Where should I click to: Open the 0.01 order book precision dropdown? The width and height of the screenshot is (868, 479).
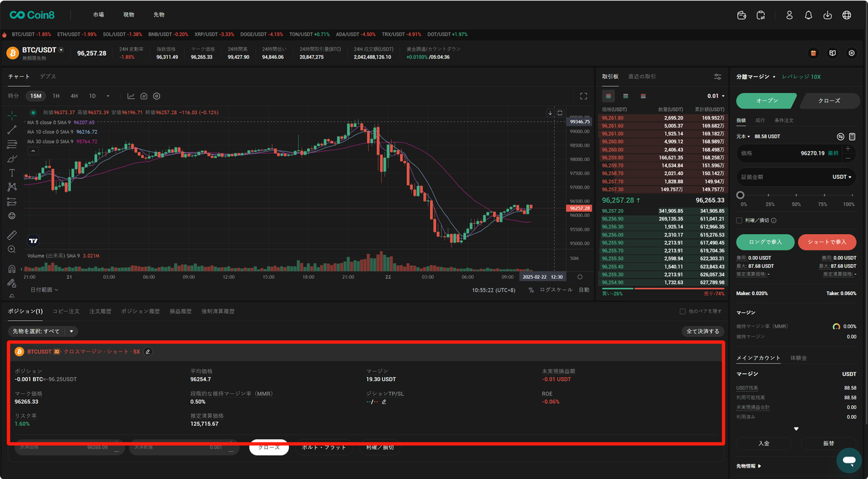coord(716,96)
